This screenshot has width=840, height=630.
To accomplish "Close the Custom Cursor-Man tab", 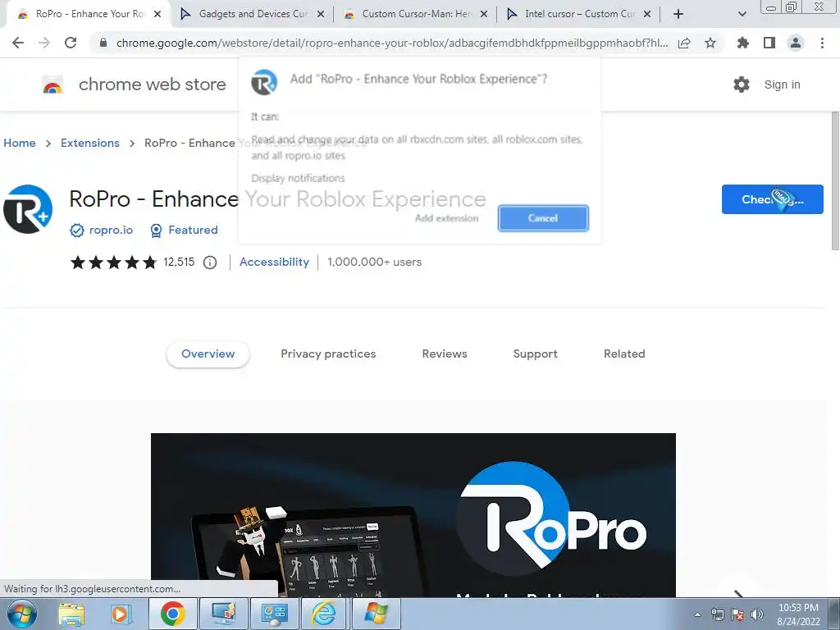I will coord(484,15).
